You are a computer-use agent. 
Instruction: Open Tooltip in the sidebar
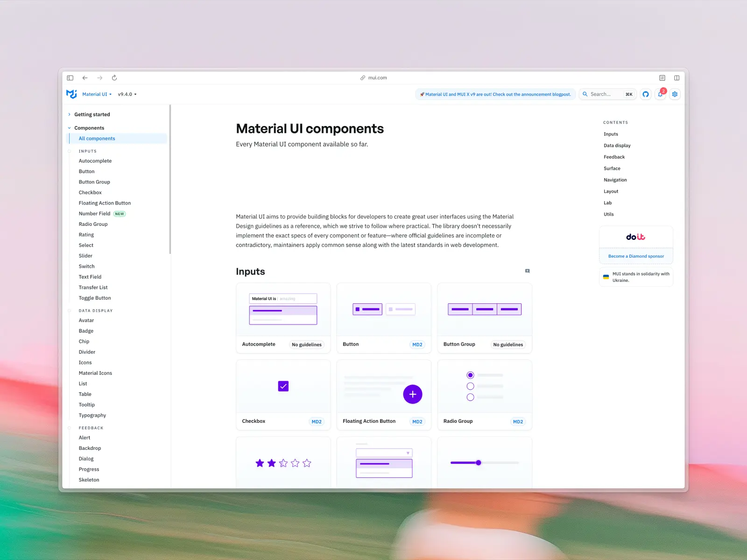pyautogui.click(x=86, y=405)
